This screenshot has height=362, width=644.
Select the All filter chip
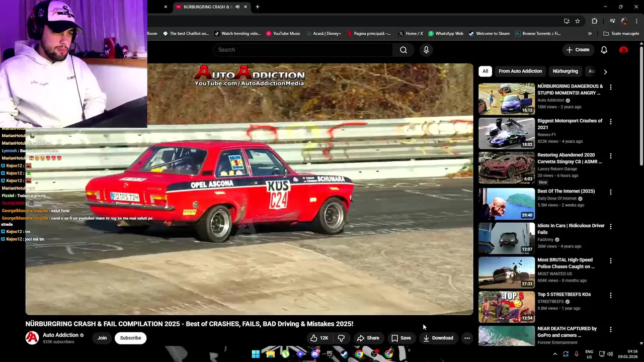(485, 71)
